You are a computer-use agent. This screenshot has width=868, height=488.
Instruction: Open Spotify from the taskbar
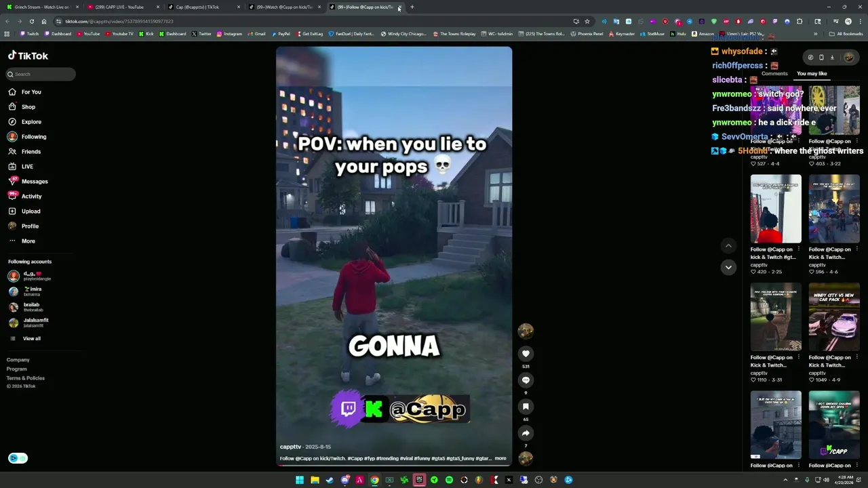click(449, 480)
